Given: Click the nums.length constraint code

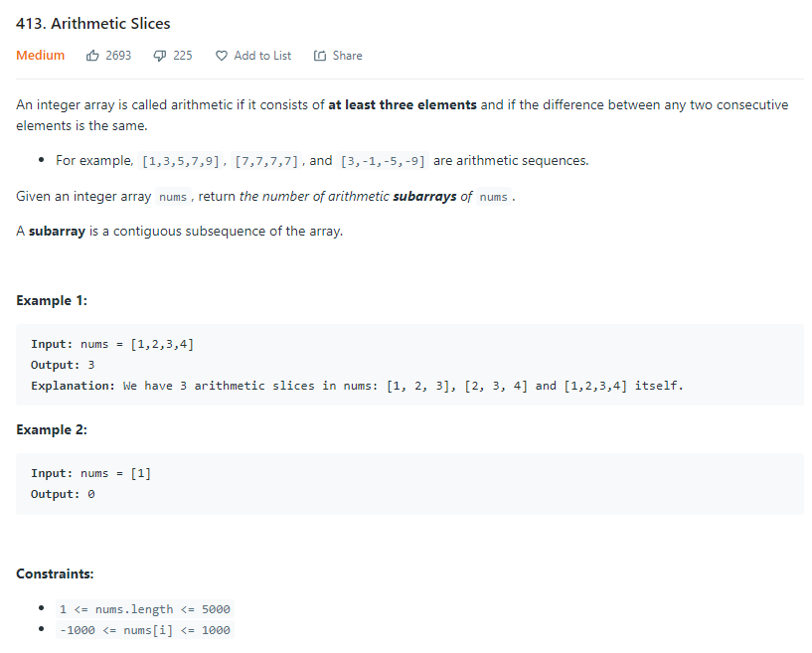Looking at the screenshot, I should tap(145, 609).
